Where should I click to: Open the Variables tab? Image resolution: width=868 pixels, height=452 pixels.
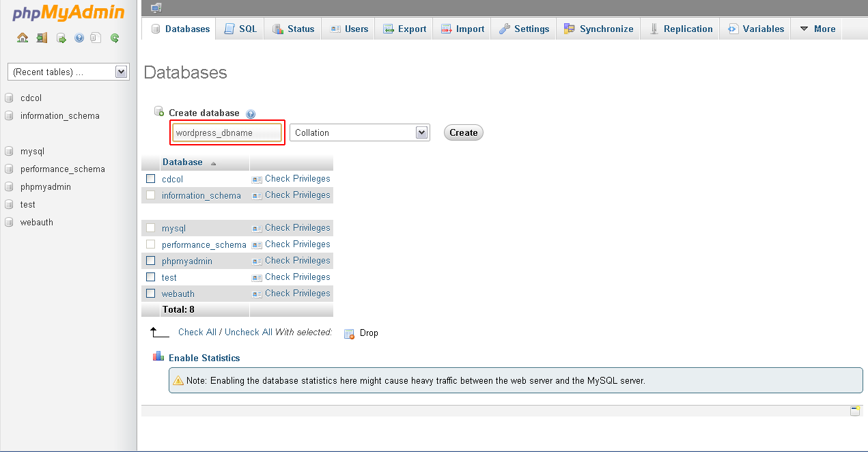pos(755,29)
